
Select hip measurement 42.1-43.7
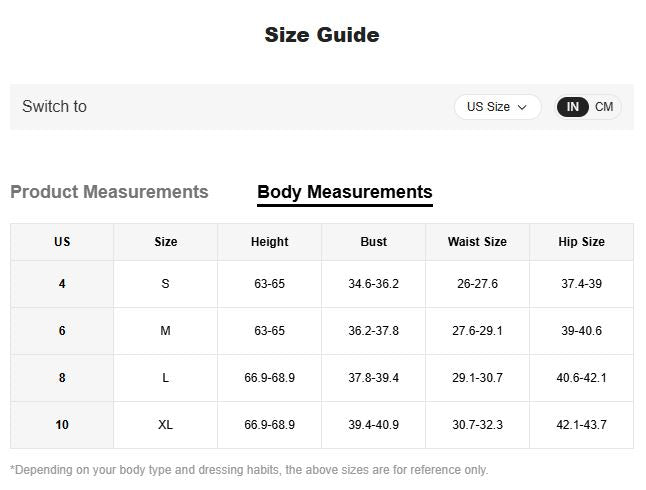click(581, 425)
